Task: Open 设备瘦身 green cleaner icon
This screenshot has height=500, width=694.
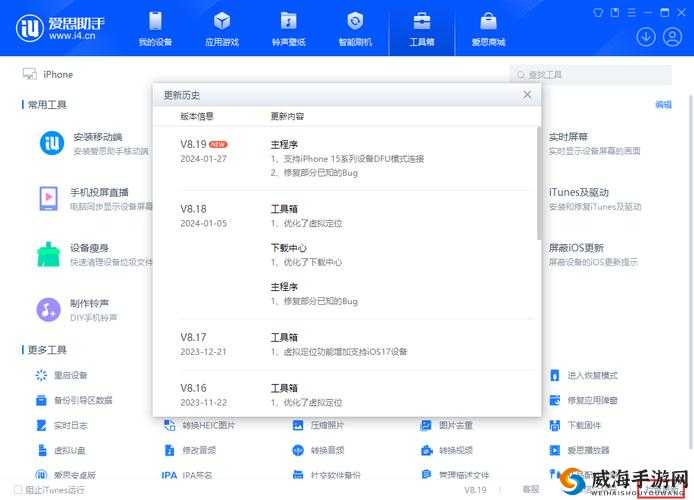Action: click(49, 254)
